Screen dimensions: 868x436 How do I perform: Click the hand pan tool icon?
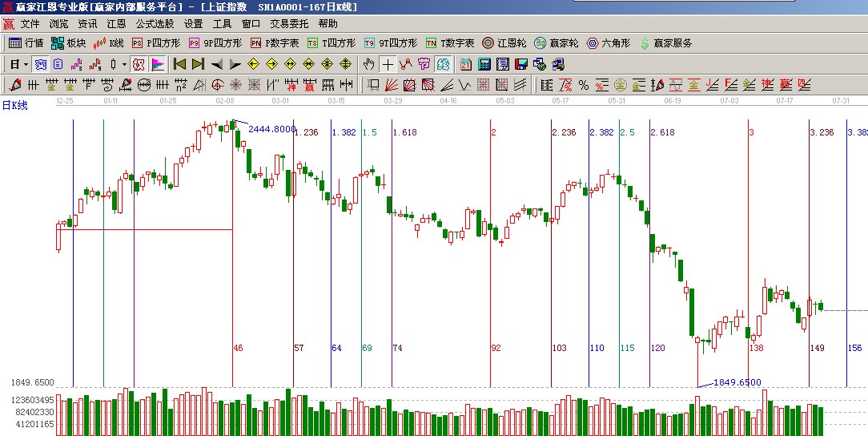tap(368, 64)
